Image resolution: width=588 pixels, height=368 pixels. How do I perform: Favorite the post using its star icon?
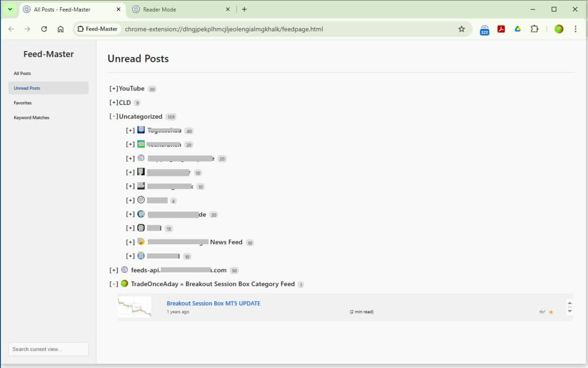[551, 311]
